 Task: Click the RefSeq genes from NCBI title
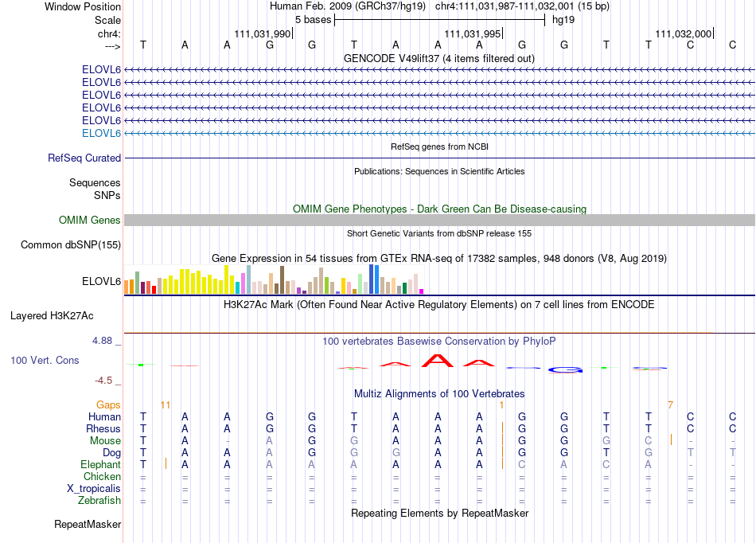click(439, 146)
